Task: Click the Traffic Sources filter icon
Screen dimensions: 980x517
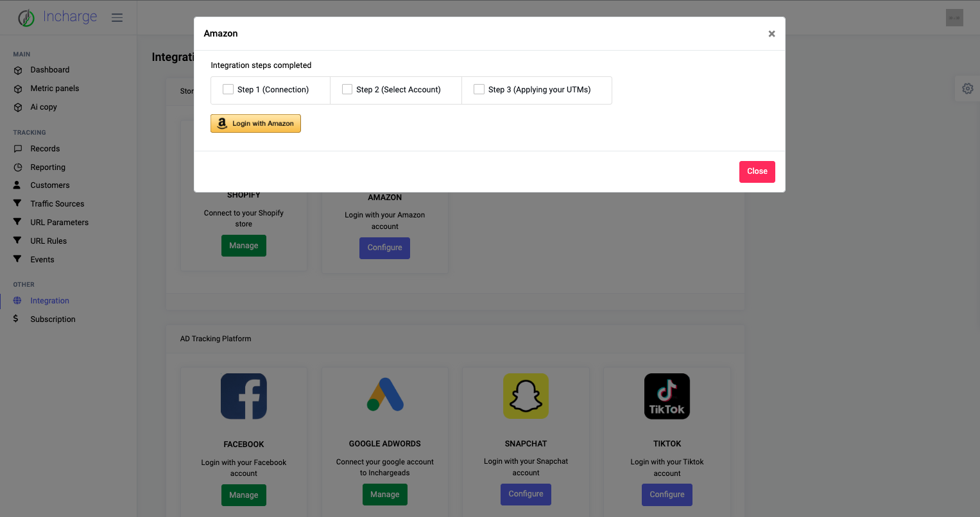Action: pos(17,203)
